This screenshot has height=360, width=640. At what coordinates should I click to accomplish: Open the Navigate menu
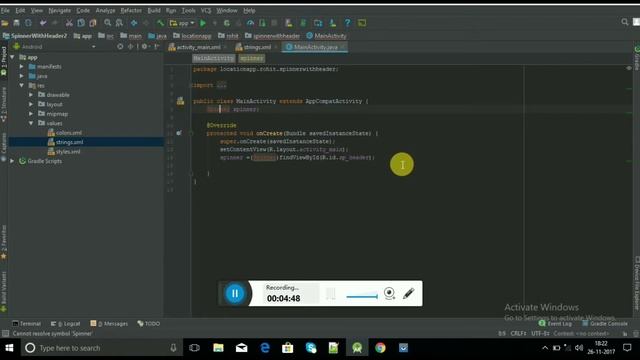[x=60, y=10]
